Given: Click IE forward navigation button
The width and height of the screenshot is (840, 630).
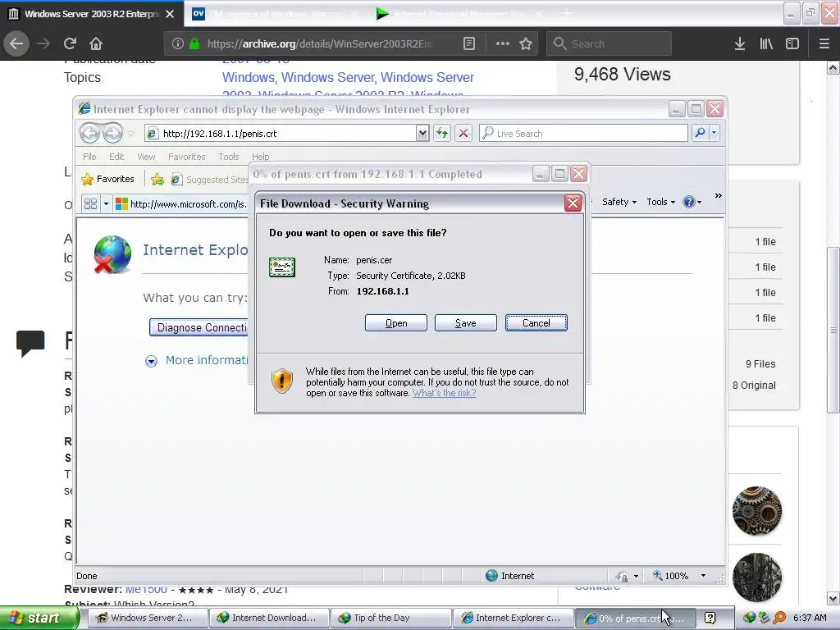Looking at the screenshot, I should click(x=112, y=133).
